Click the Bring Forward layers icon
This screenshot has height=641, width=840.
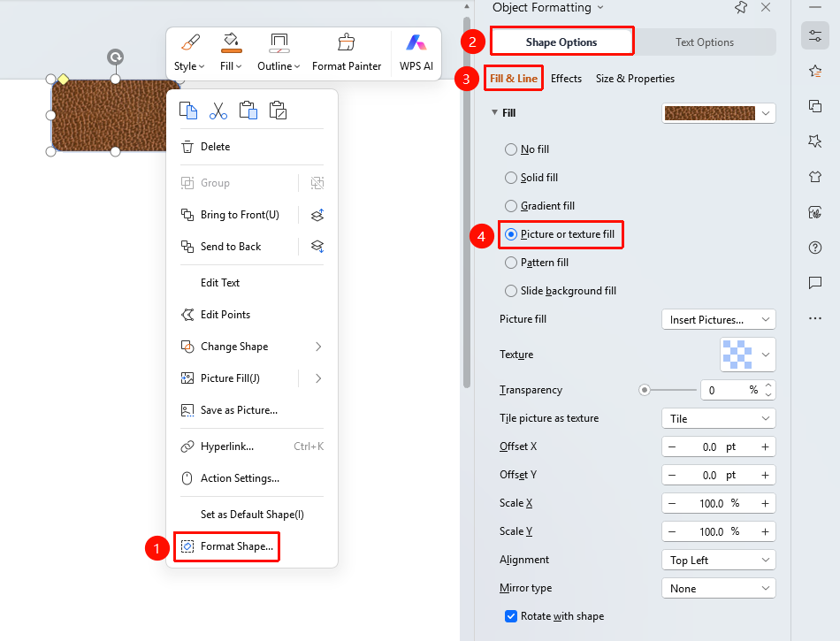coord(317,215)
